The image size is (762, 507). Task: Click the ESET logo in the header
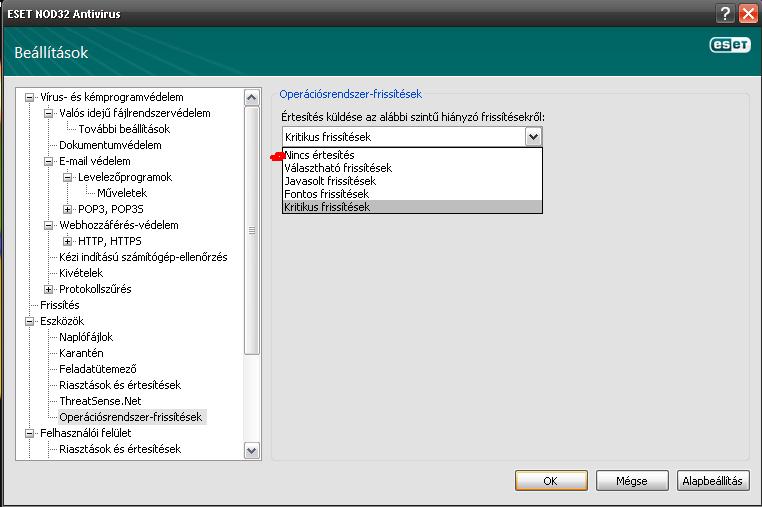coord(730,45)
